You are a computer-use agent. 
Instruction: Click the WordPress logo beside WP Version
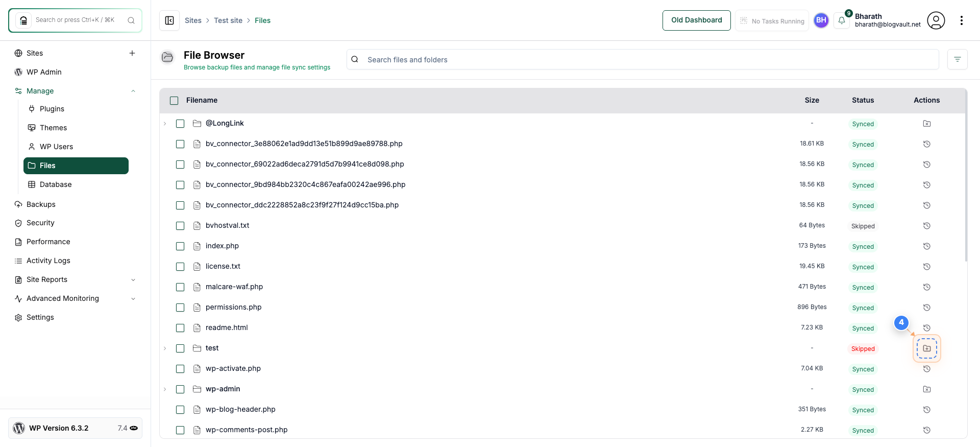(x=19, y=428)
